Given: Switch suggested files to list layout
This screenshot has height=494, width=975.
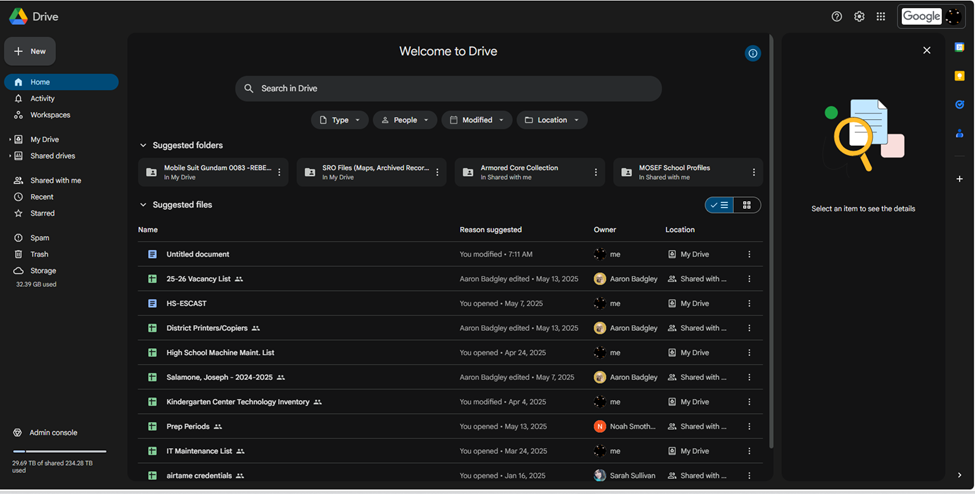Looking at the screenshot, I should tap(720, 205).
